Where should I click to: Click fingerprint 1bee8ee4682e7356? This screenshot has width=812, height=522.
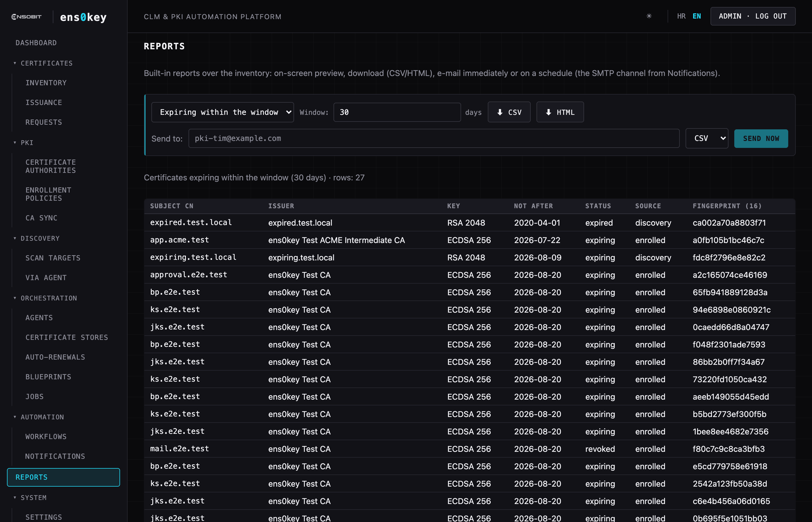(730, 432)
